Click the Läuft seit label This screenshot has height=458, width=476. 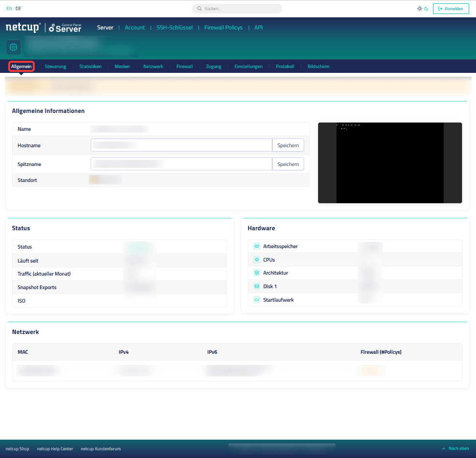(28, 261)
